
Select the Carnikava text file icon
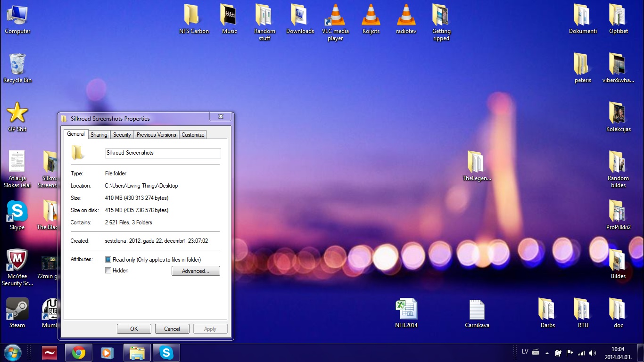(477, 310)
